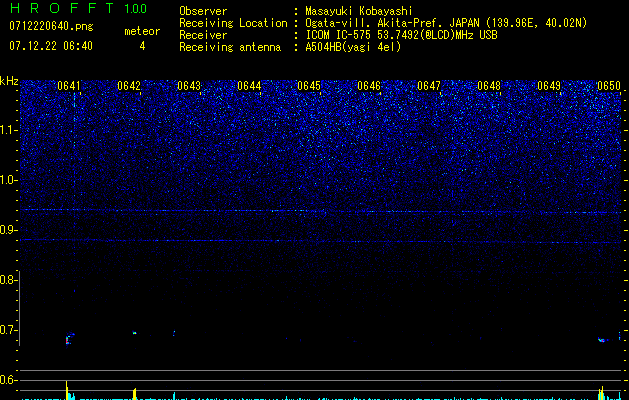629x400 pixels.
Task: Click the meteor echo near 0642
Action: (x=134, y=333)
